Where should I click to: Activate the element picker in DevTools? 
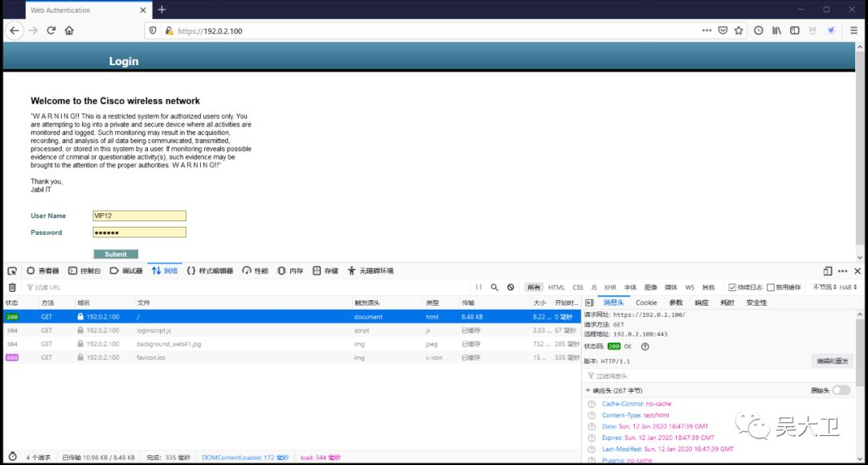pos(12,271)
